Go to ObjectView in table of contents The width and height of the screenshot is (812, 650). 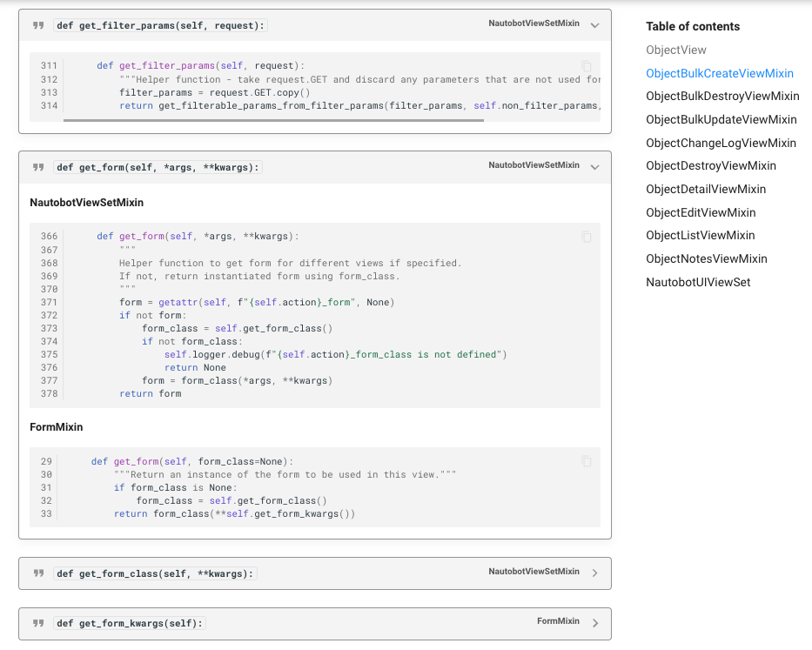(676, 50)
